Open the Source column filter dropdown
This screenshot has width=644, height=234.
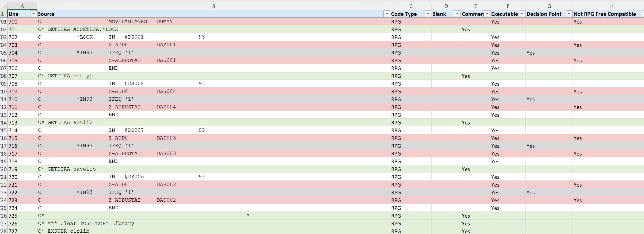click(386, 14)
